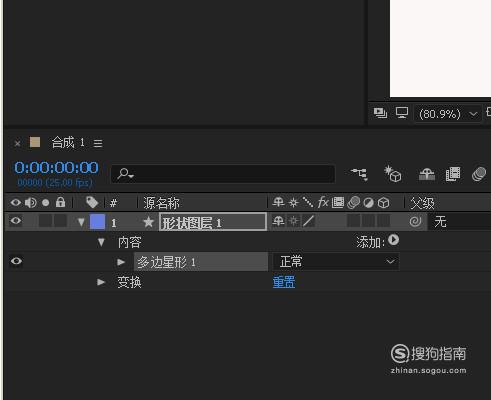Enable frame blending for composition

pyautogui.click(x=453, y=174)
